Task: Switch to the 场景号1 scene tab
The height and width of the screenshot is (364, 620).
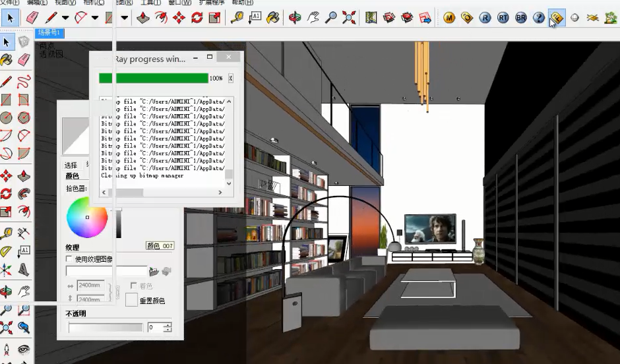Action: [x=49, y=32]
